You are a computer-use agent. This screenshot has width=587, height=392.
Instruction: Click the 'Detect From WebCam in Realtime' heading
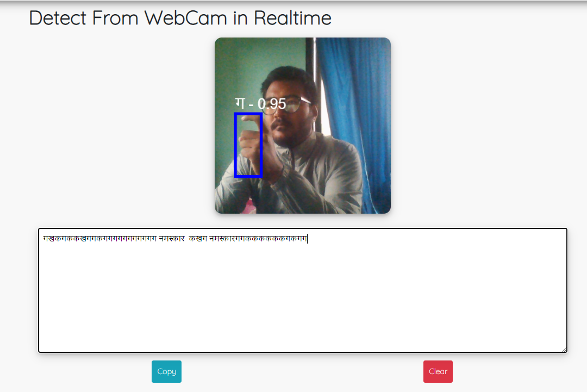coord(180,18)
